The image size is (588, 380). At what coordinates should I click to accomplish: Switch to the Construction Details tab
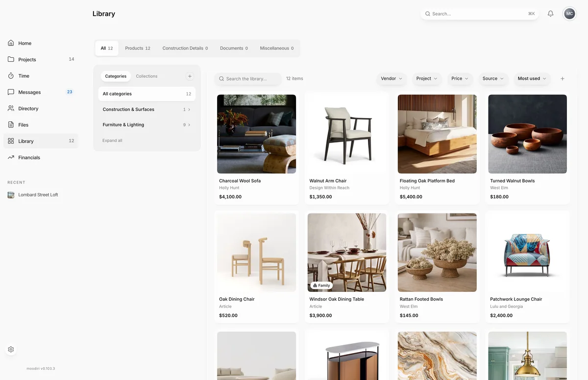coord(185,48)
